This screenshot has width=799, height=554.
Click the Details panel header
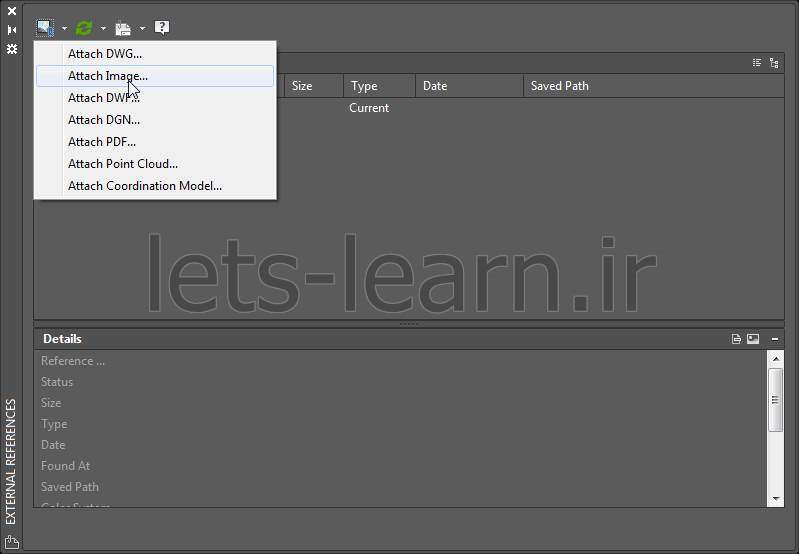coord(409,338)
